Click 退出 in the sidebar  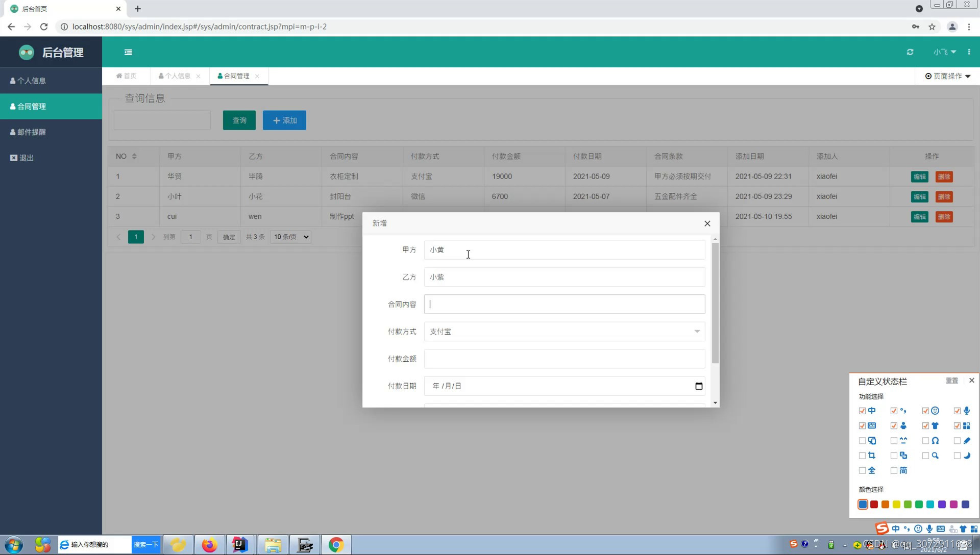coord(51,158)
